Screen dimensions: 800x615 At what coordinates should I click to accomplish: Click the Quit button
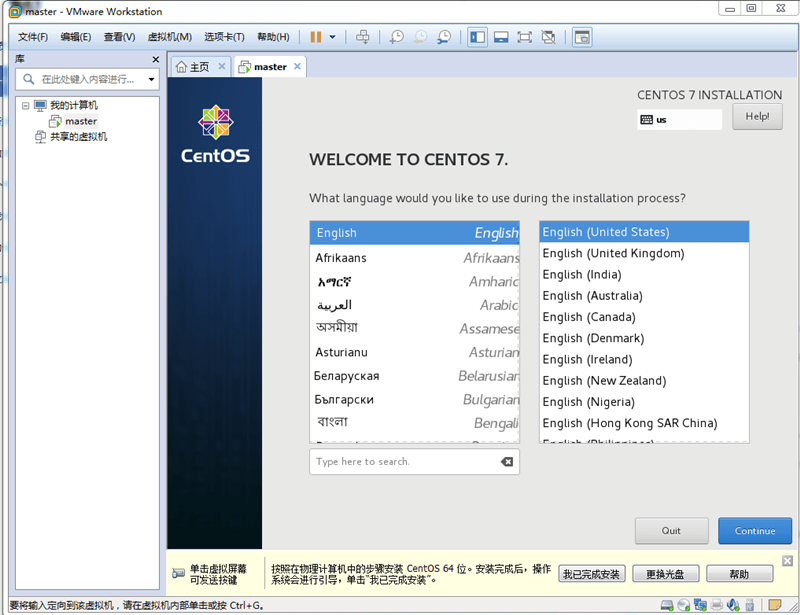coord(671,531)
